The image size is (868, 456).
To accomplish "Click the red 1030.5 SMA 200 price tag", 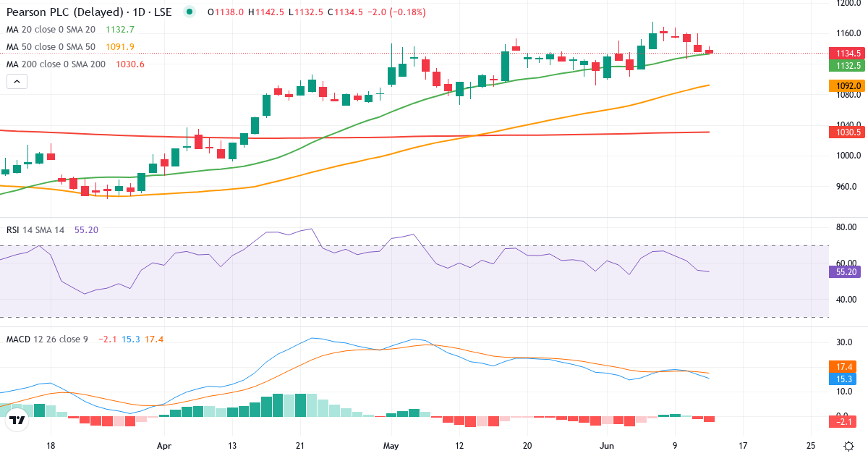I will tap(848, 132).
